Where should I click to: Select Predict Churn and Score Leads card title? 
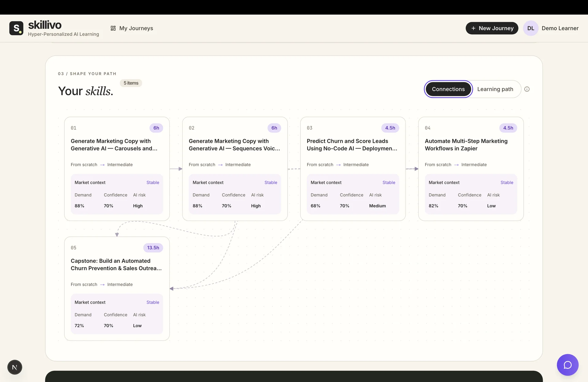[352, 145]
